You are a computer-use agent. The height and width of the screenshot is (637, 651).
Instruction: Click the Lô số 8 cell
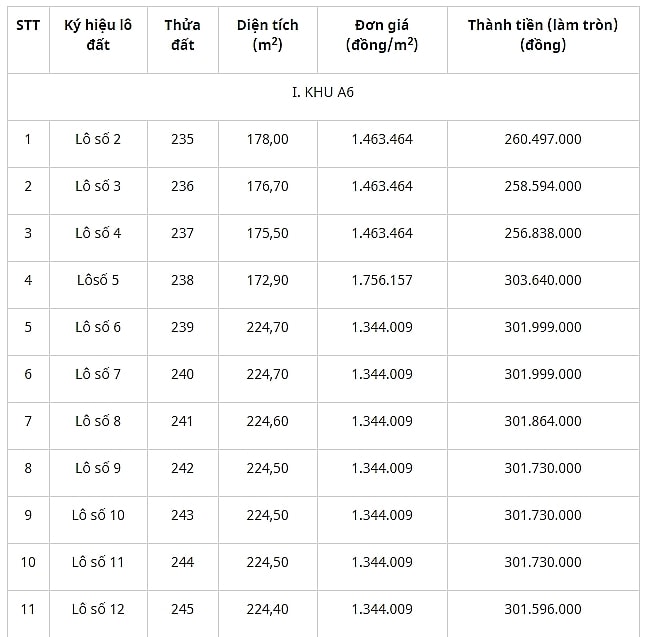tap(98, 421)
